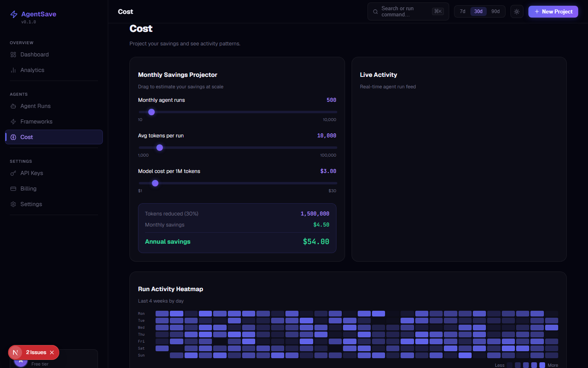Click the Monthly agent runs slider handle
Screen dimensions: 588x368
point(151,112)
